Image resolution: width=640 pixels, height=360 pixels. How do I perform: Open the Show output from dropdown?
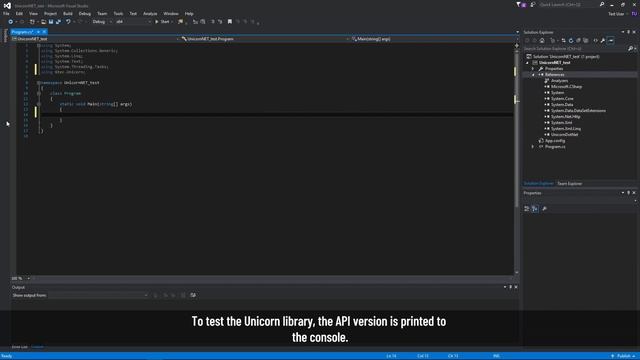pos(98,295)
